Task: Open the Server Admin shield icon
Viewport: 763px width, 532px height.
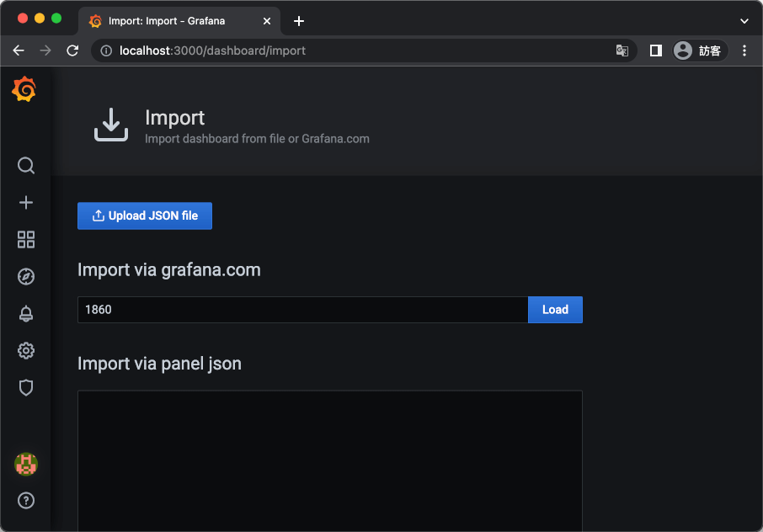Action: (26, 387)
